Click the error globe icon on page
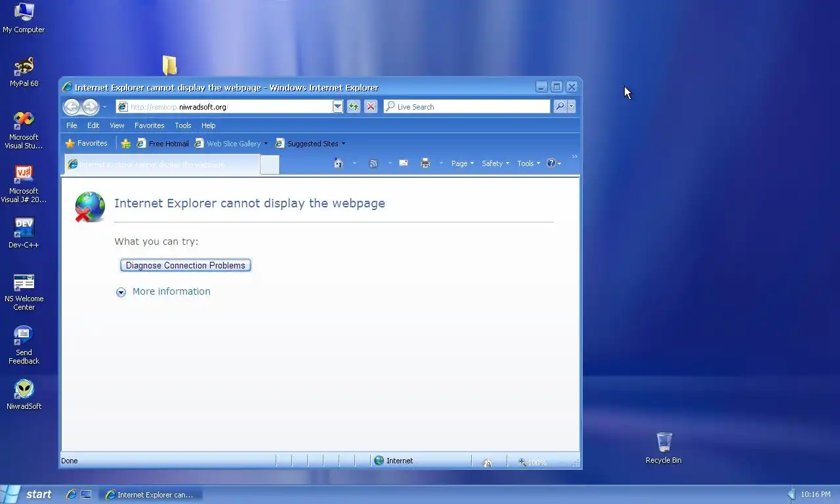840x504 pixels. point(90,207)
